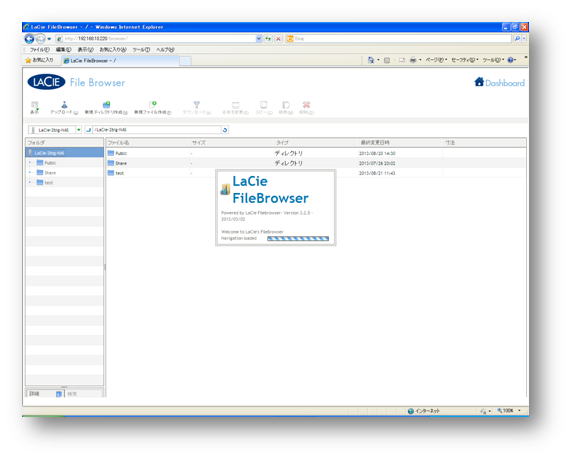The width and height of the screenshot is (571, 459).
Task: Select the LaCie FileBrowser browser tab
Action: (120, 60)
